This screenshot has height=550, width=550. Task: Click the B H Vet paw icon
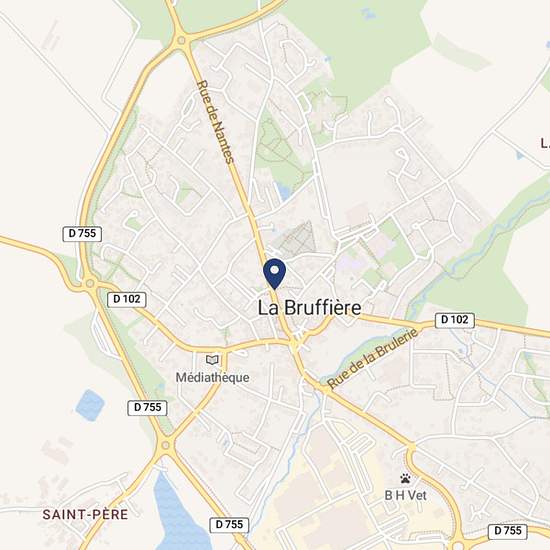click(x=405, y=478)
